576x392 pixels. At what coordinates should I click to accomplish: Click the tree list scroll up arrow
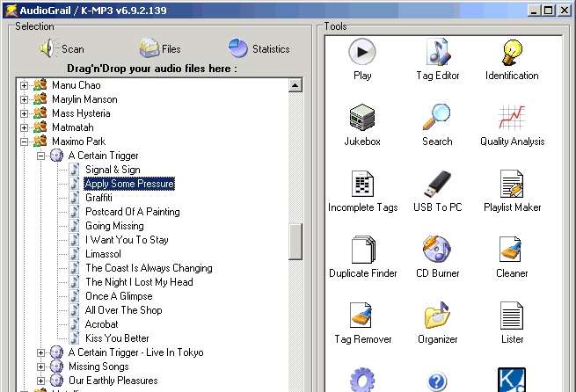tap(295, 85)
